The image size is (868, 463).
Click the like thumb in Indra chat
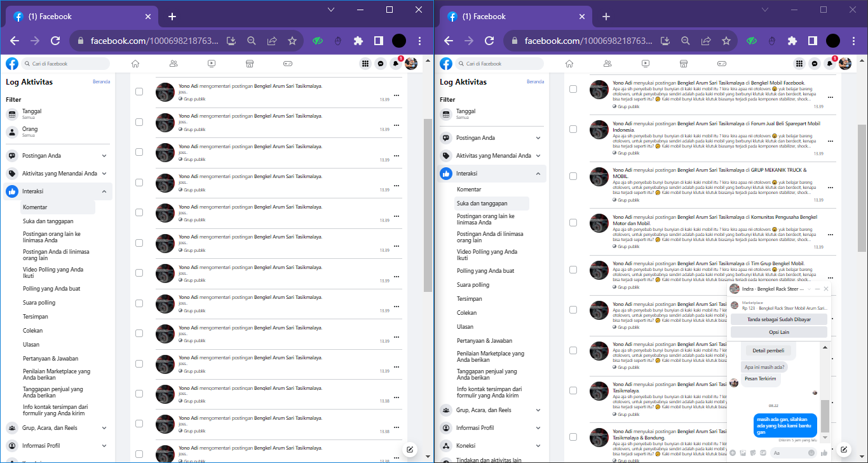coord(824,453)
